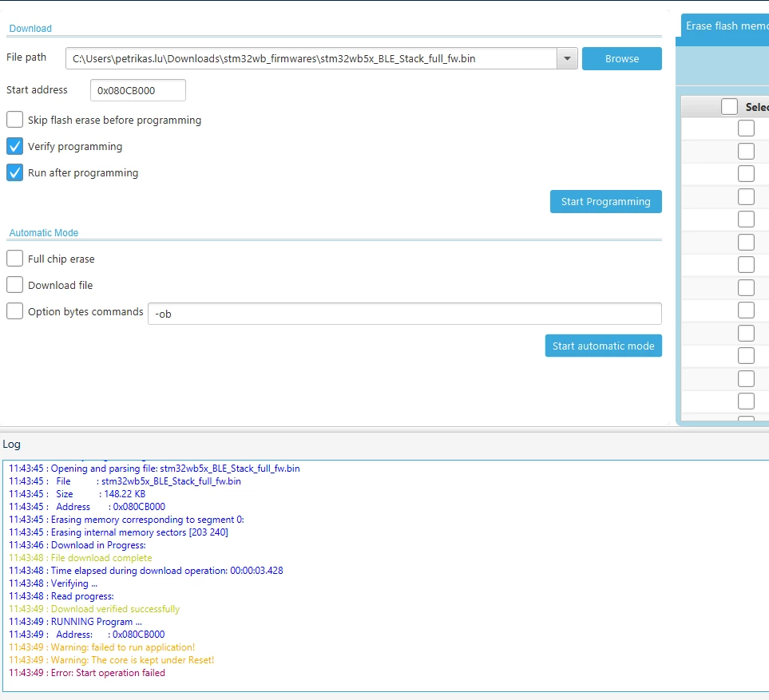The image size is (769, 700).
Task: Click log line 'Erasing memory corresponding to segment 0:'
Action: pyautogui.click(x=126, y=520)
